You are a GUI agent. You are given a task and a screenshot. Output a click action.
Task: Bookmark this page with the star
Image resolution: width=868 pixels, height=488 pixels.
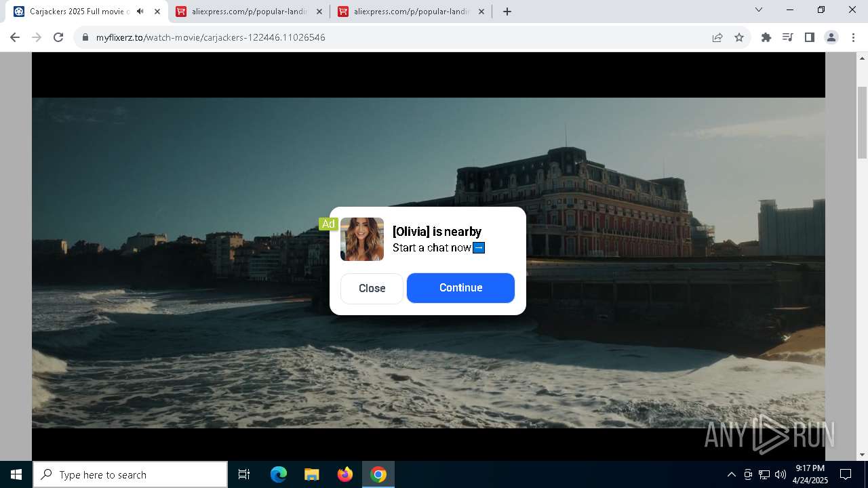click(x=739, y=37)
